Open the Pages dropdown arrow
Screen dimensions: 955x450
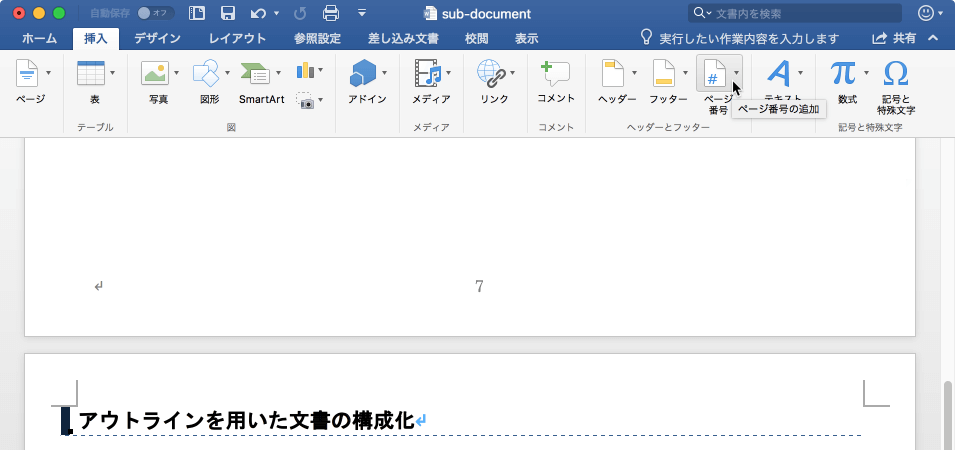coord(48,73)
